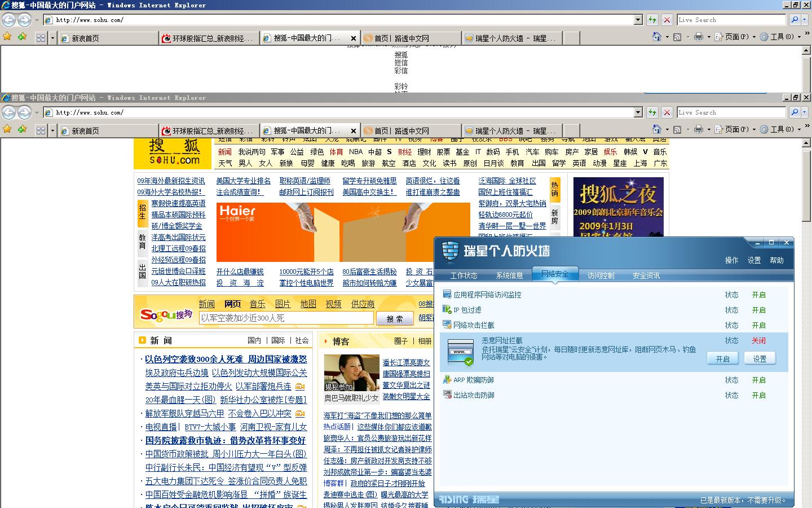Refresh the page in the lower IE window

pyautogui.click(x=652, y=112)
